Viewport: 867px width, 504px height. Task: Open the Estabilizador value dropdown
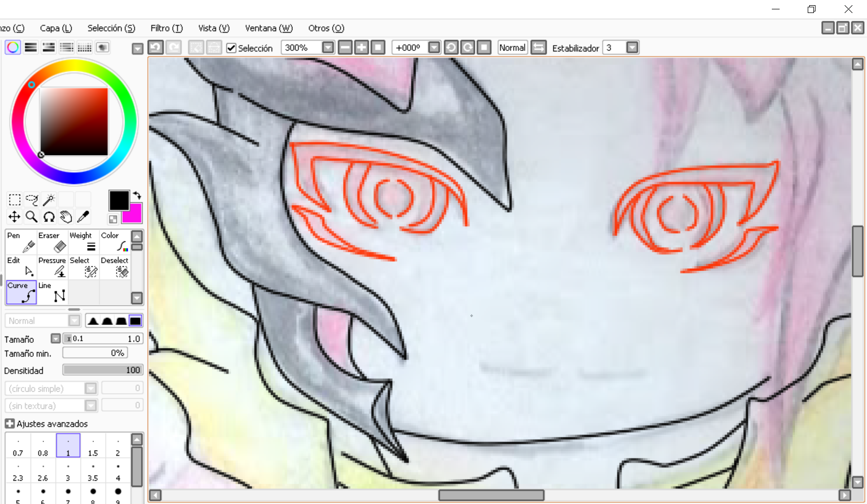click(632, 48)
